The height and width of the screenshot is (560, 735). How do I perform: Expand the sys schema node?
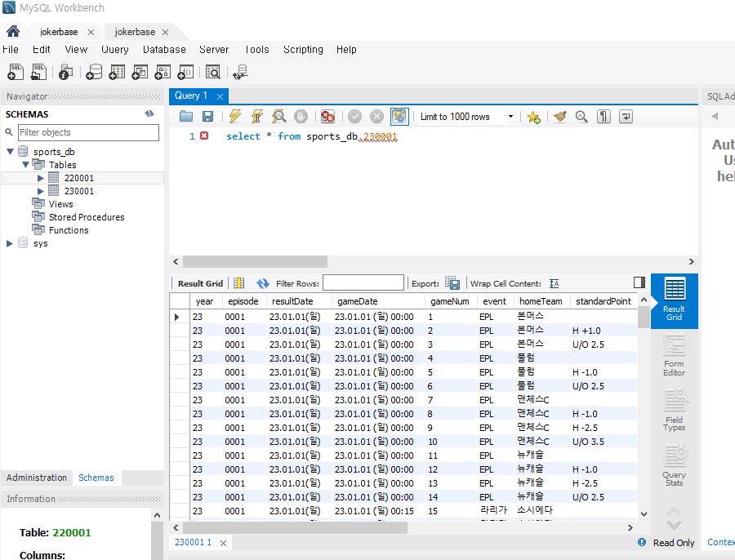tap(9, 243)
